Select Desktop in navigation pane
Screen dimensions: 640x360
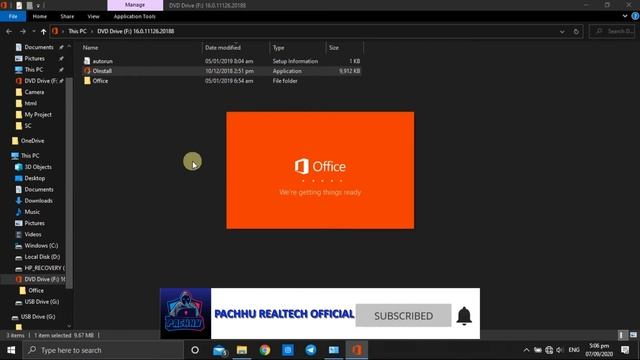(35, 178)
